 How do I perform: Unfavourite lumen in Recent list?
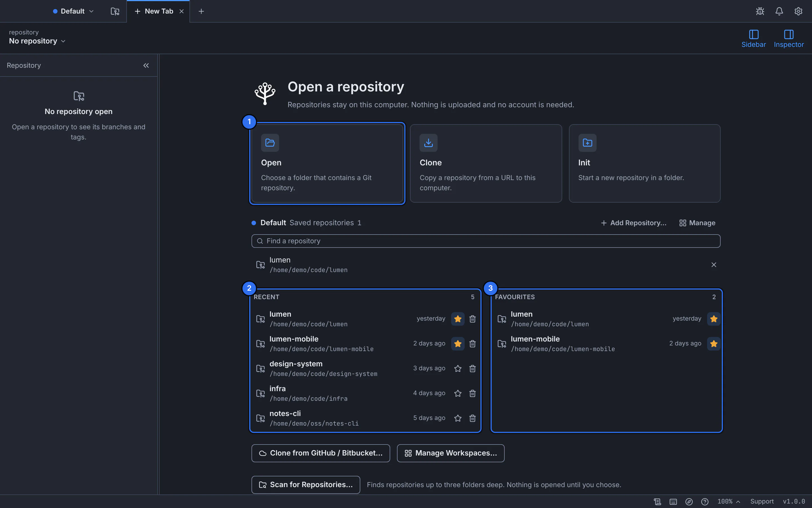click(x=458, y=319)
